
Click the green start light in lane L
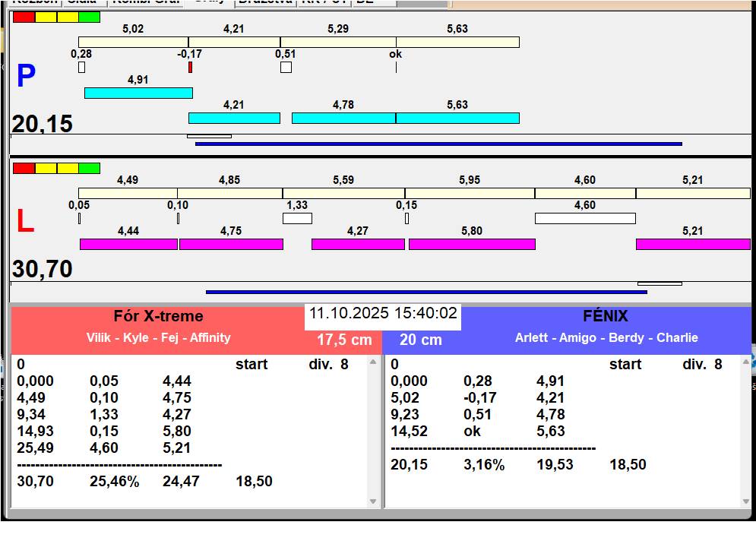click(89, 168)
